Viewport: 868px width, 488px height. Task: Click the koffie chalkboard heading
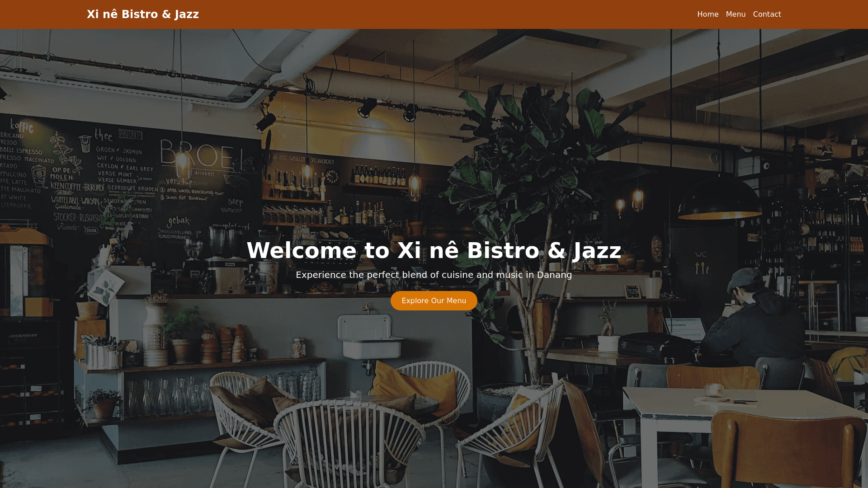click(21, 127)
